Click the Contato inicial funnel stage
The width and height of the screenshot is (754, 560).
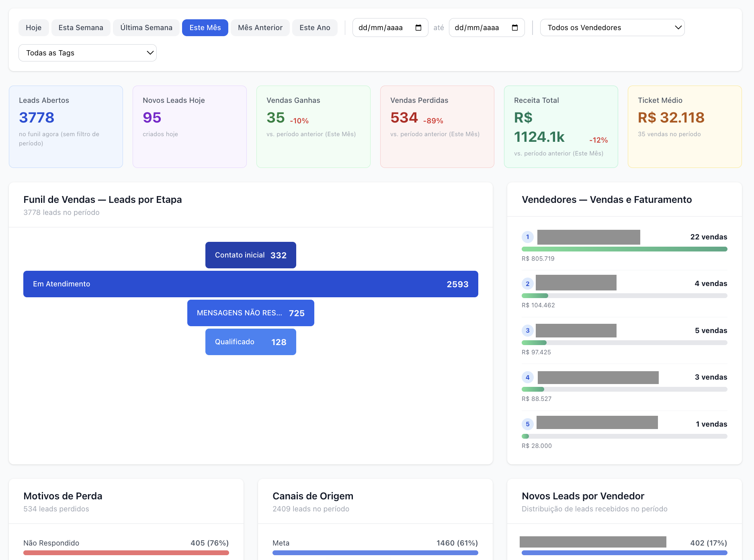251,255
